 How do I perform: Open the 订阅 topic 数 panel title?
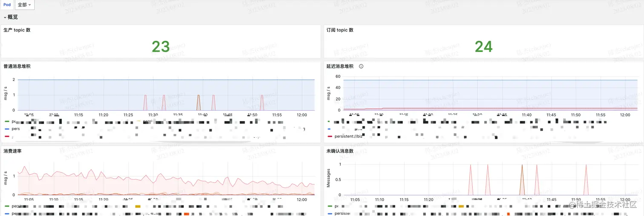tap(340, 30)
